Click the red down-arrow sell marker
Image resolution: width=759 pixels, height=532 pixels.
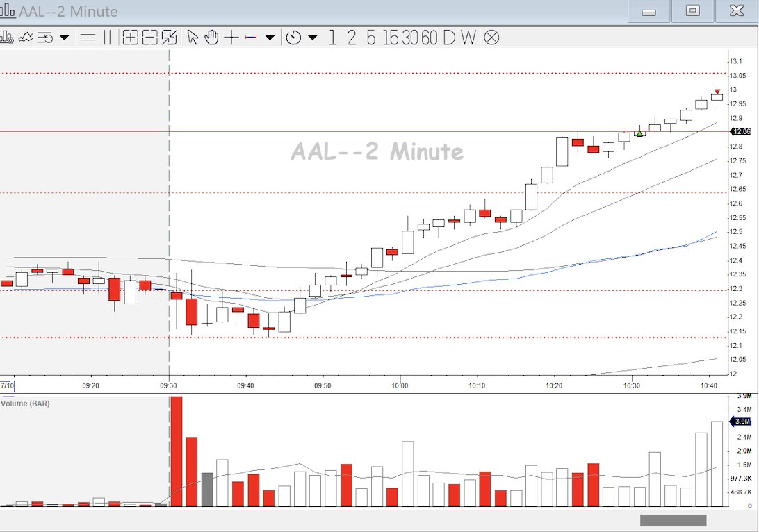[717, 91]
